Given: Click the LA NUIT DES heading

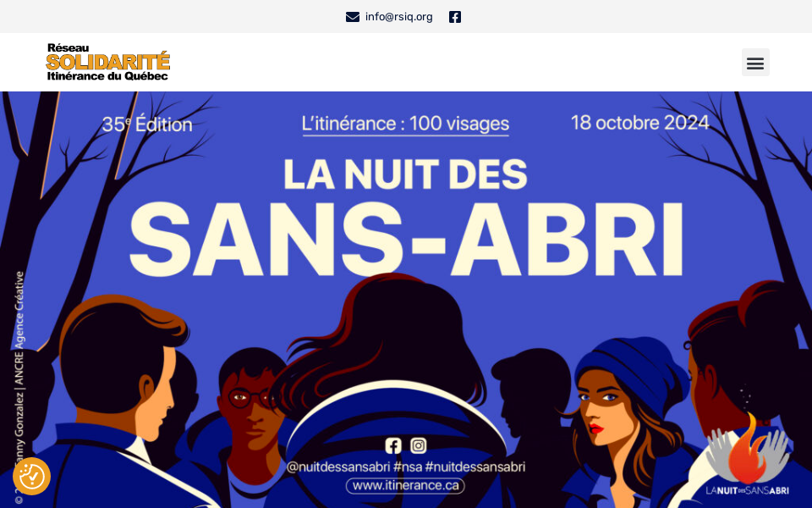Looking at the screenshot, I should [405, 174].
